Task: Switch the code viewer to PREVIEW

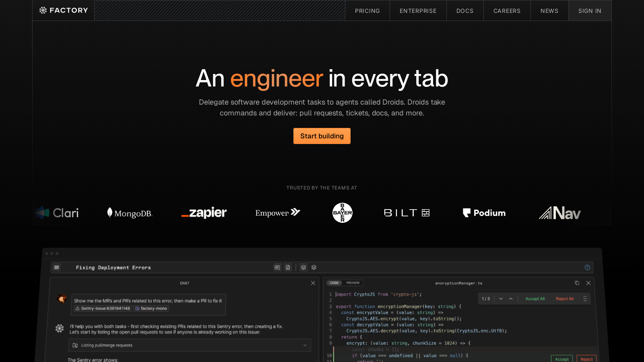Action: click(353, 283)
